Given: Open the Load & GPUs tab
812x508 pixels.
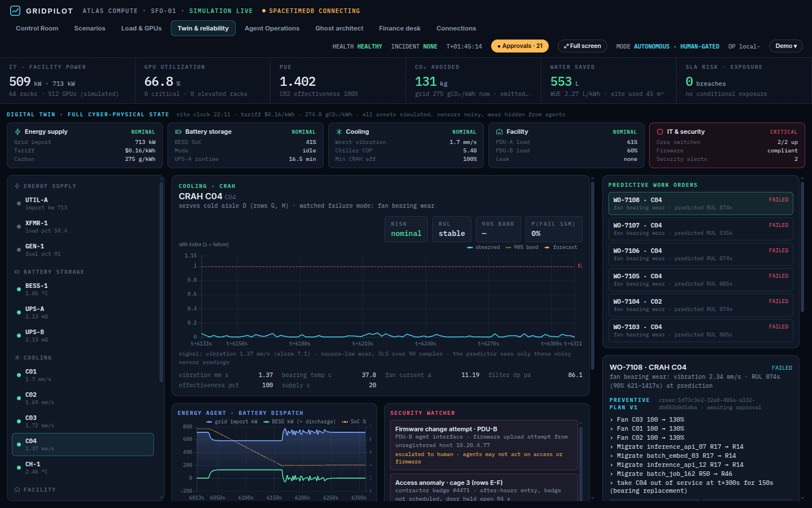Looking at the screenshot, I should coord(141,28).
